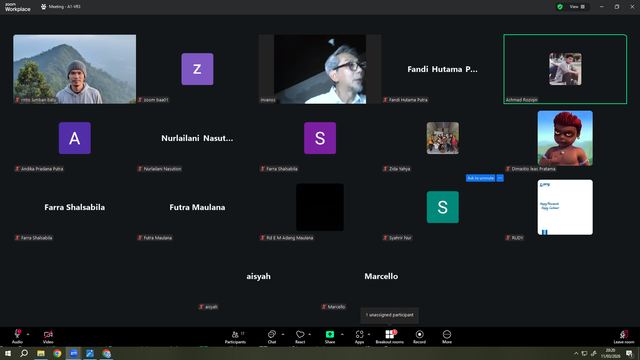
Task: Select the invanos video tile
Action: [320, 69]
